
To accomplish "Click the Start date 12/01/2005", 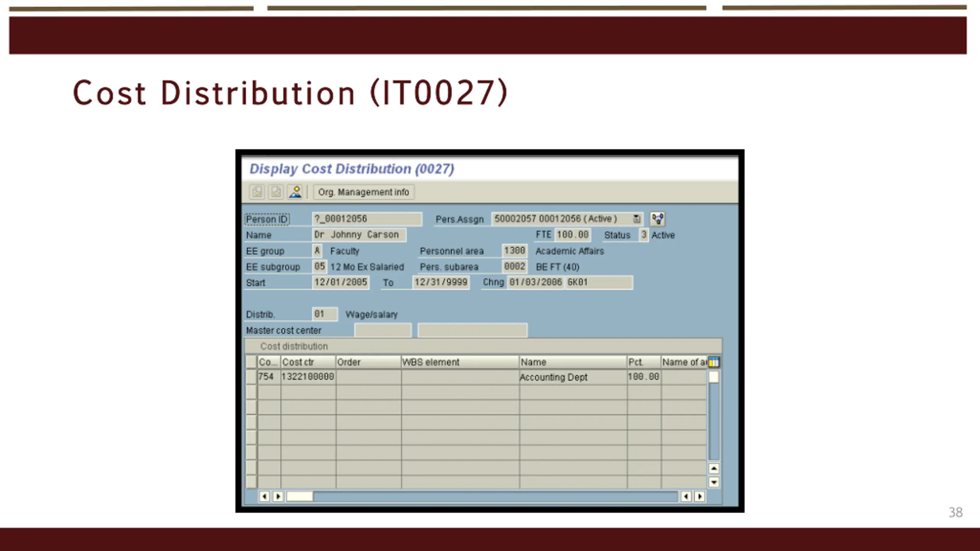I will pyautogui.click(x=341, y=282).
